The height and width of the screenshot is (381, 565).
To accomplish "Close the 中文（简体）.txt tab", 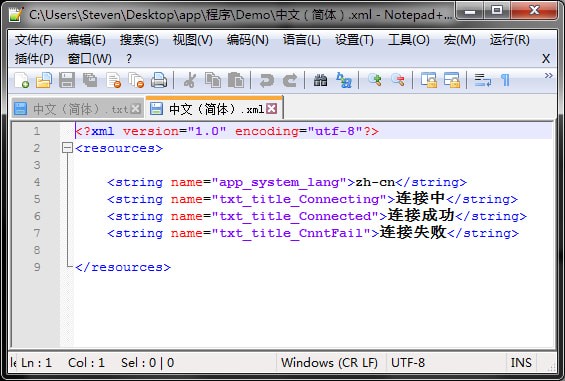I will coord(136,108).
